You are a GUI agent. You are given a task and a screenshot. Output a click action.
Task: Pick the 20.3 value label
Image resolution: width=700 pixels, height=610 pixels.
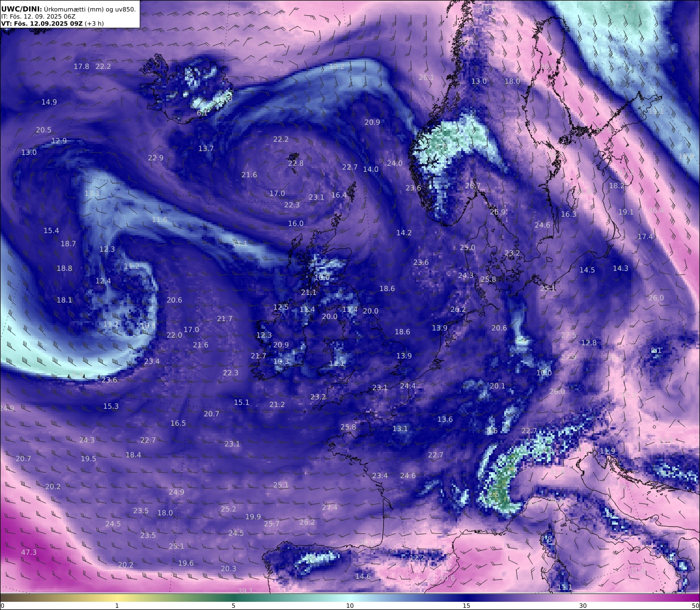229,569
